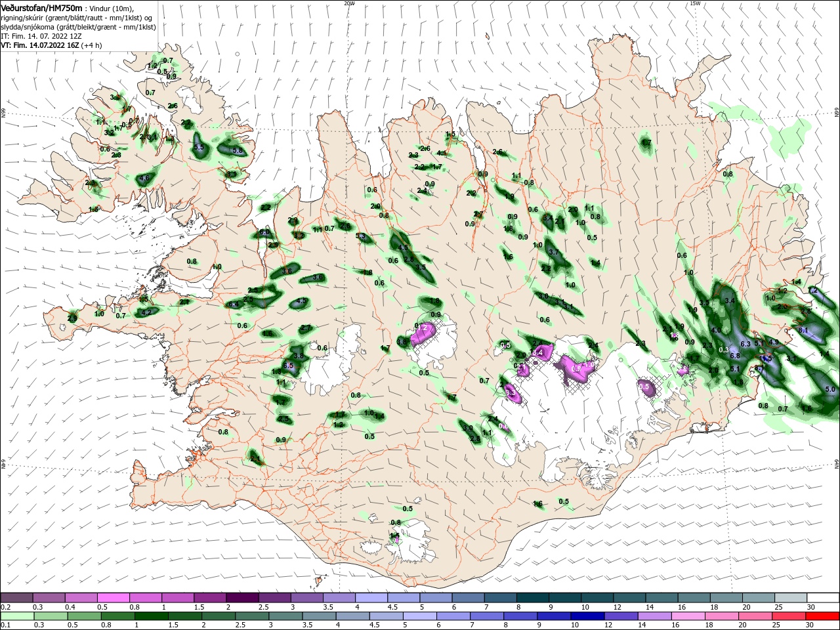
Task: Click the 0.1 label under the lower legend
Action: [x=5, y=625]
